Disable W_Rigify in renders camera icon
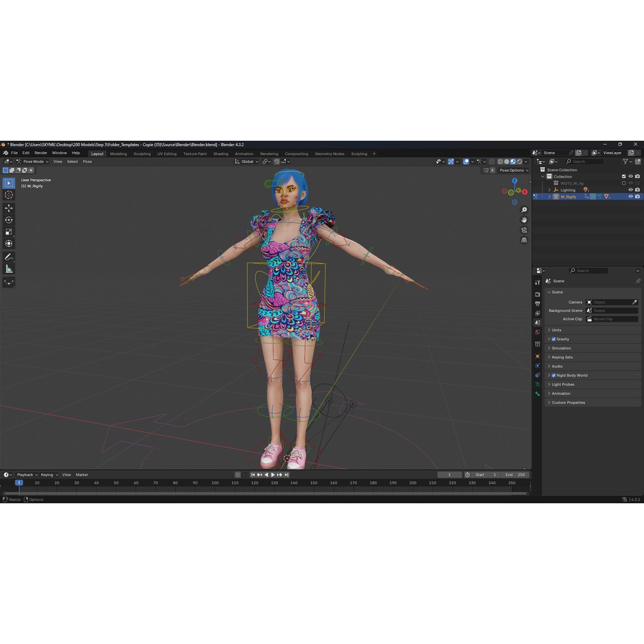The width and height of the screenshot is (644, 644). click(637, 197)
